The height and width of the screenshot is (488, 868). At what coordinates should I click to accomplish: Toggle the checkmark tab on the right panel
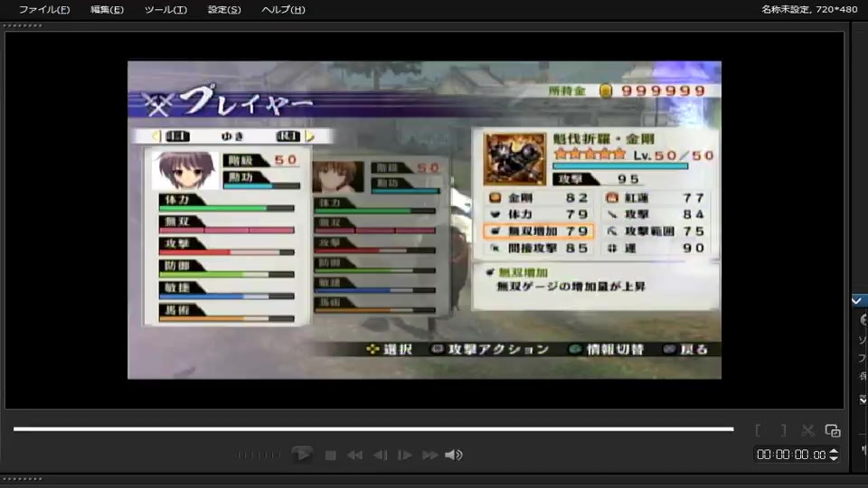pyautogui.click(x=859, y=300)
